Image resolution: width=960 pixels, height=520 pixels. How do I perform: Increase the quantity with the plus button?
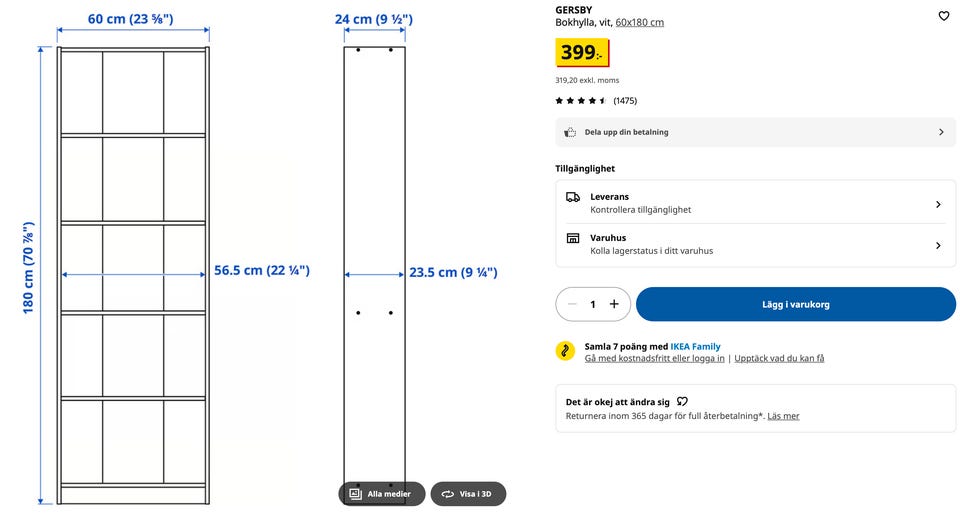click(x=614, y=304)
